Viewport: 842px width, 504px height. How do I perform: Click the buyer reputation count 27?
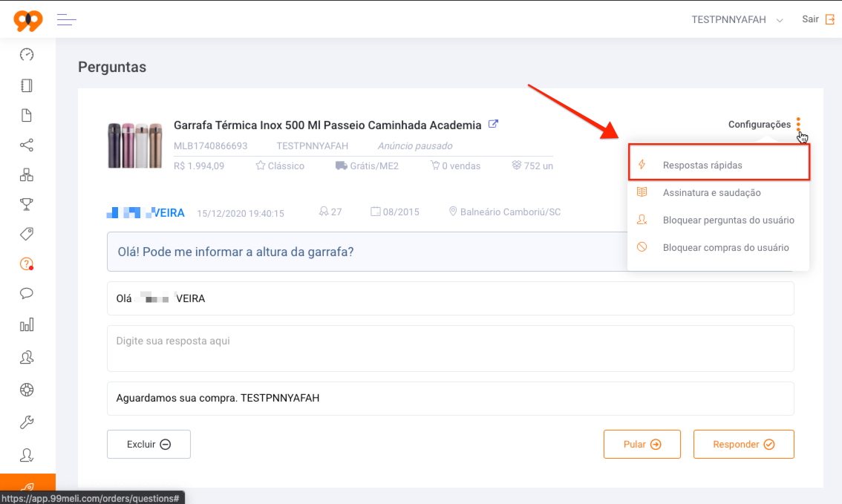click(x=330, y=212)
